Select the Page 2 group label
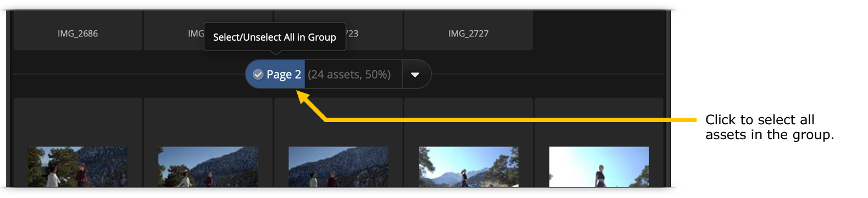 pos(283,74)
